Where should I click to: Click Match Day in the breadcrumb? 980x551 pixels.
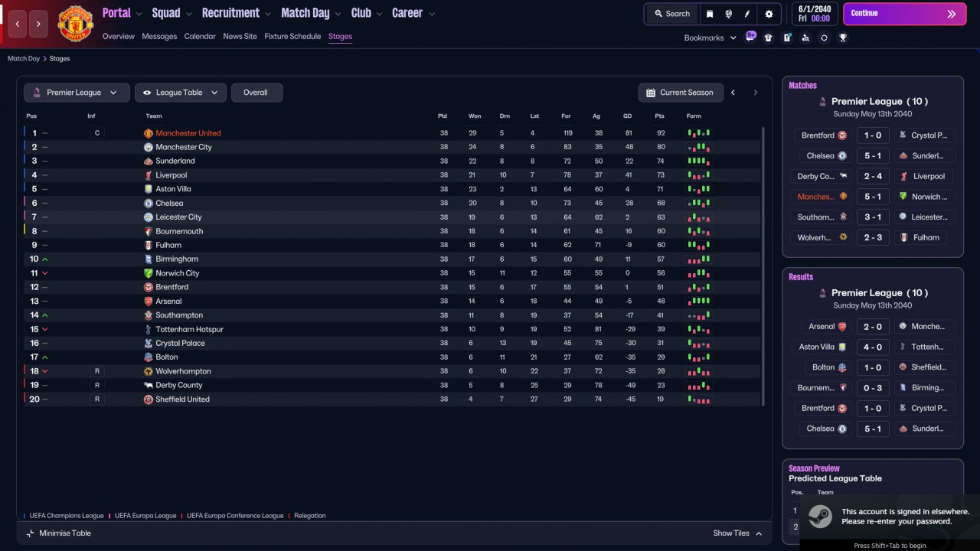[x=24, y=59]
